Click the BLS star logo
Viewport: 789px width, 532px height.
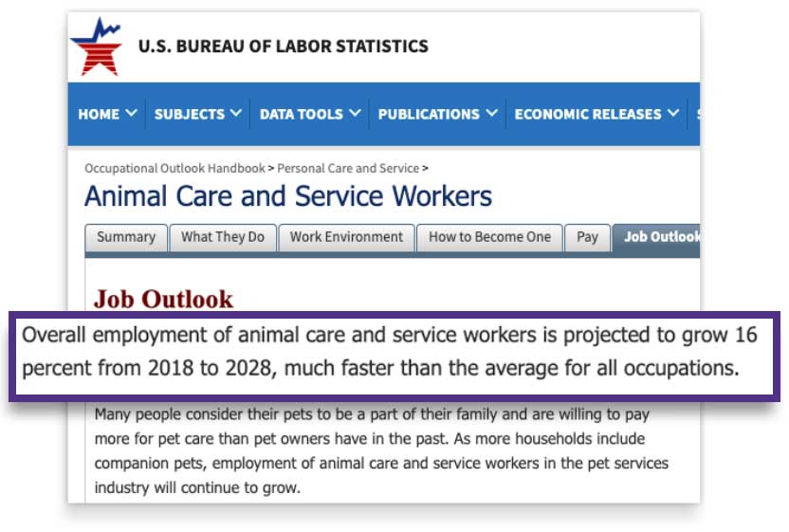[96, 46]
